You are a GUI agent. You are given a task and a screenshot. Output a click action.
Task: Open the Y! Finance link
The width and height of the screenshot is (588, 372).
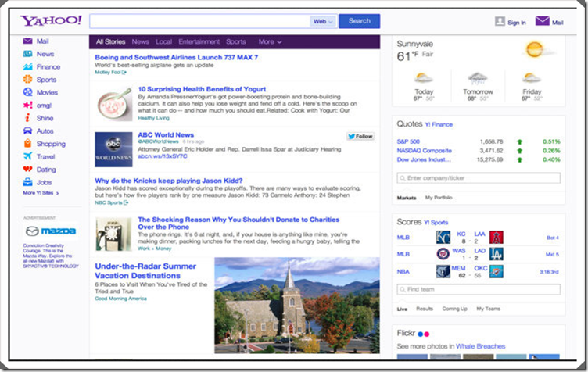point(439,124)
